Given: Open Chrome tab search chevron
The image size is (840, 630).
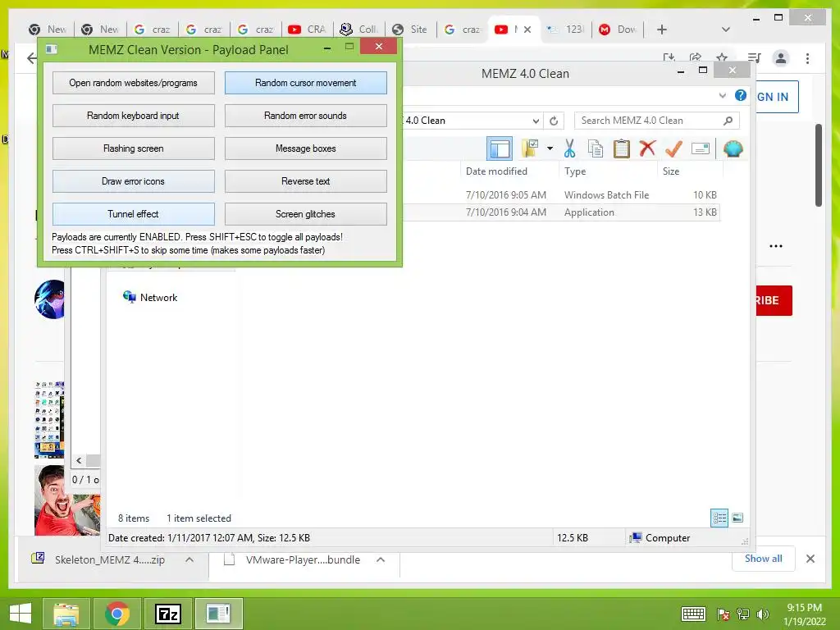Looking at the screenshot, I should 725,30.
